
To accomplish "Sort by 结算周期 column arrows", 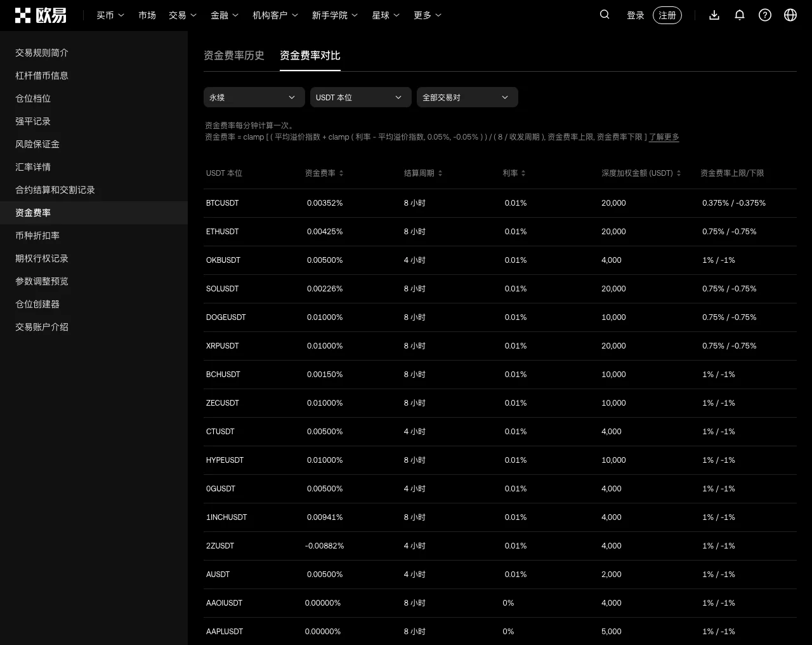I will (440, 173).
